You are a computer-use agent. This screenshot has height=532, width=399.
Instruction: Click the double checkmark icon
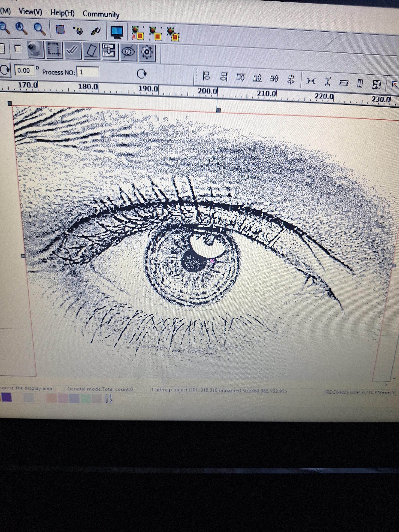(x=73, y=50)
